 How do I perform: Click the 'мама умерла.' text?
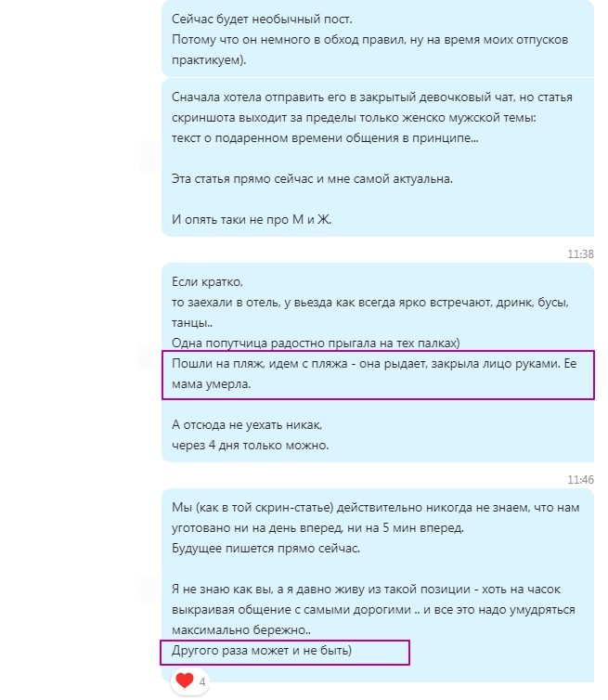[211, 384]
